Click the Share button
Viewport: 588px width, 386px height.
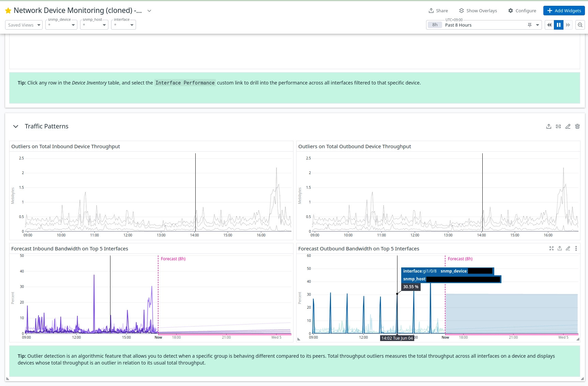[438, 11]
